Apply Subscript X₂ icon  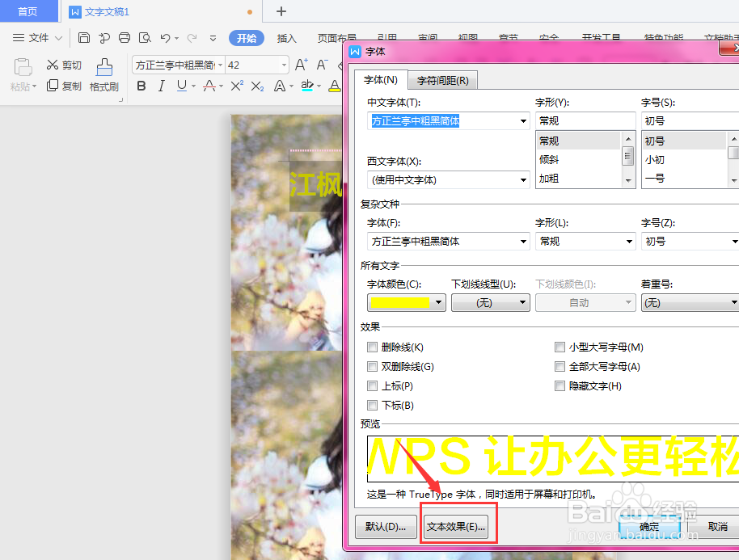[x=257, y=86]
